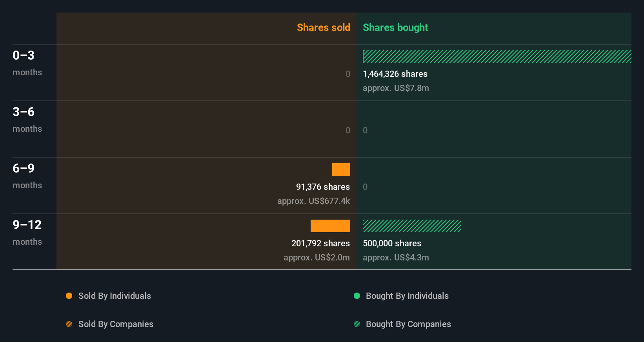The image size is (644, 342).
Task: Click the approx. US$4.3m value
Action: point(396,258)
